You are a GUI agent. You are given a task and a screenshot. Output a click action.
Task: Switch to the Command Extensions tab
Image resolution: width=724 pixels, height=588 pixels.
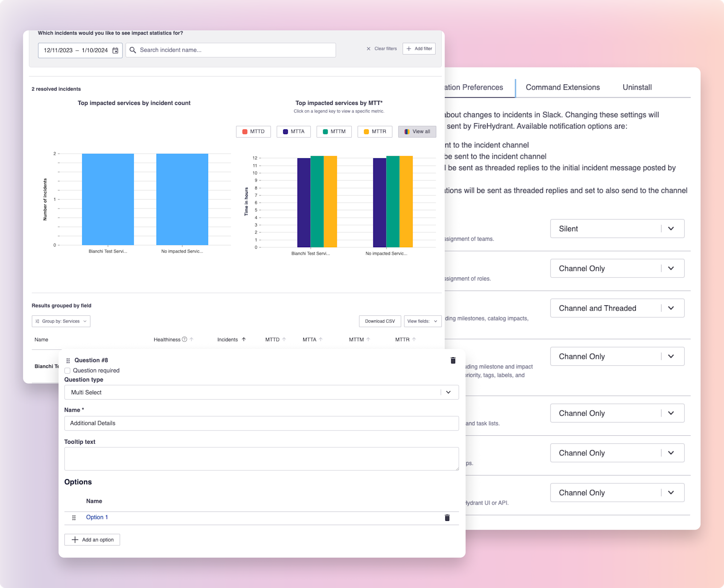click(563, 87)
